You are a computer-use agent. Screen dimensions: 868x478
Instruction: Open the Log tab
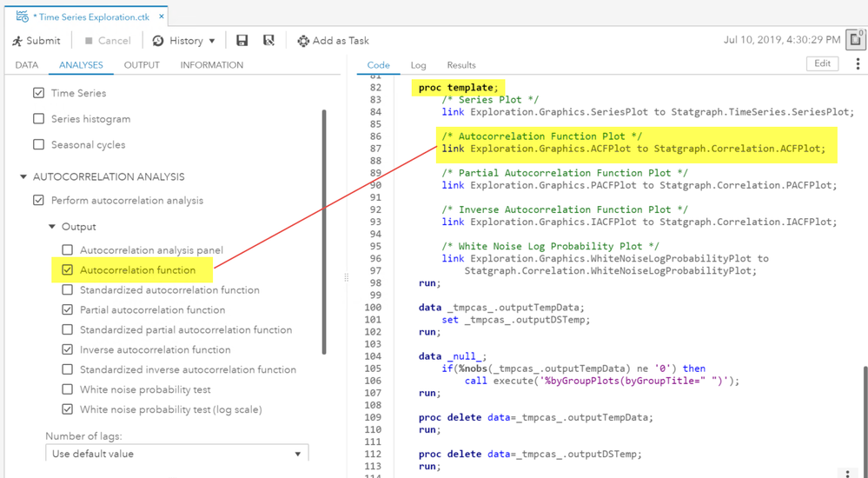[418, 65]
